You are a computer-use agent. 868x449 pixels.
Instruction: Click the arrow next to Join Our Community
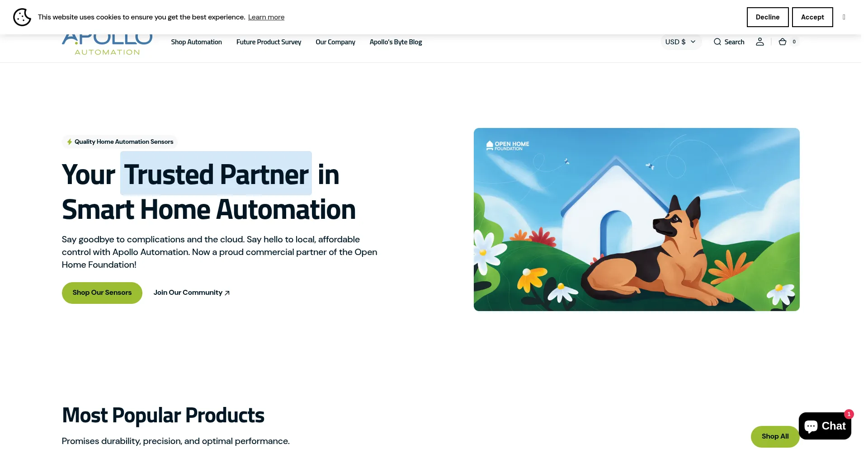click(x=226, y=293)
